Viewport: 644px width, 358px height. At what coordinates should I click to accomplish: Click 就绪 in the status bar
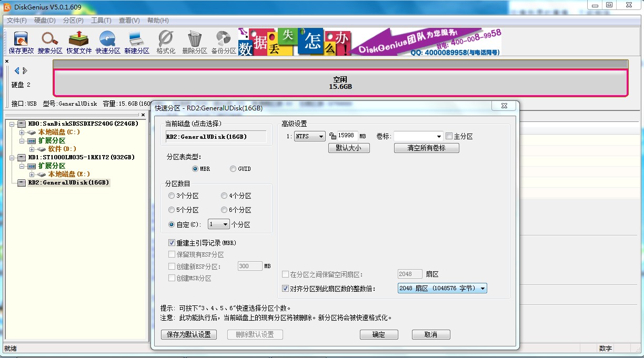(11, 349)
